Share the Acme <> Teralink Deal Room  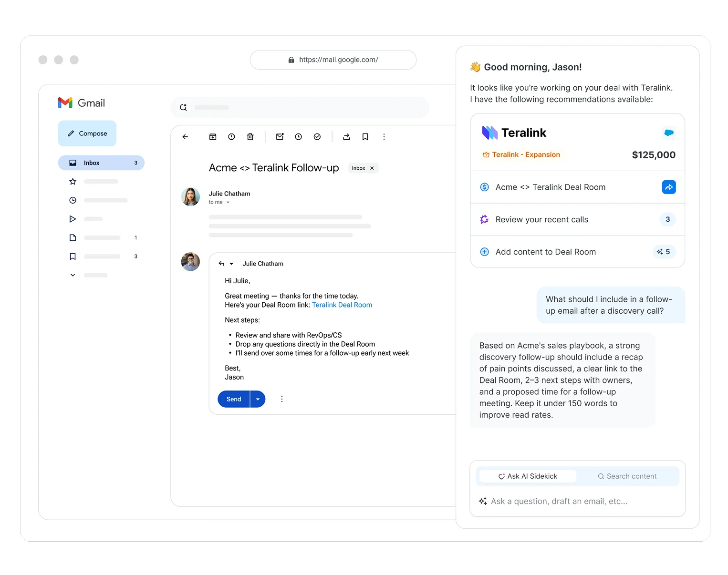click(669, 187)
